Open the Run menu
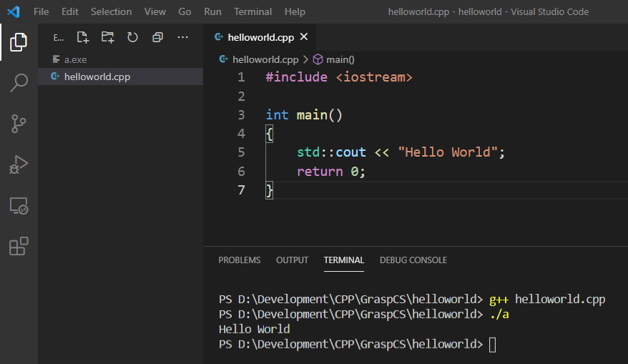 click(212, 11)
